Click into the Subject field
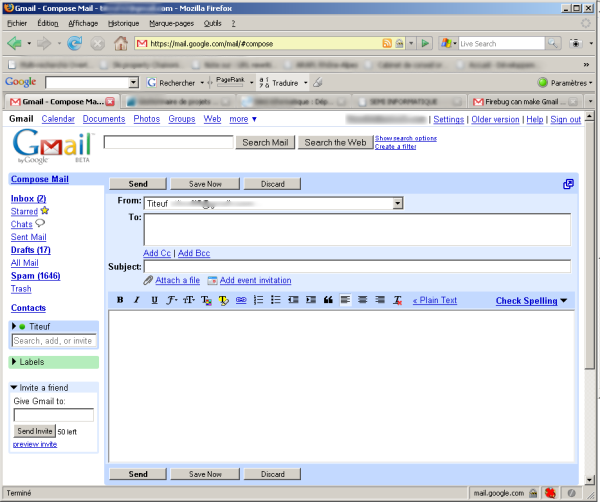Image resolution: width=600 pixels, height=502 pixels. [357, 266]
